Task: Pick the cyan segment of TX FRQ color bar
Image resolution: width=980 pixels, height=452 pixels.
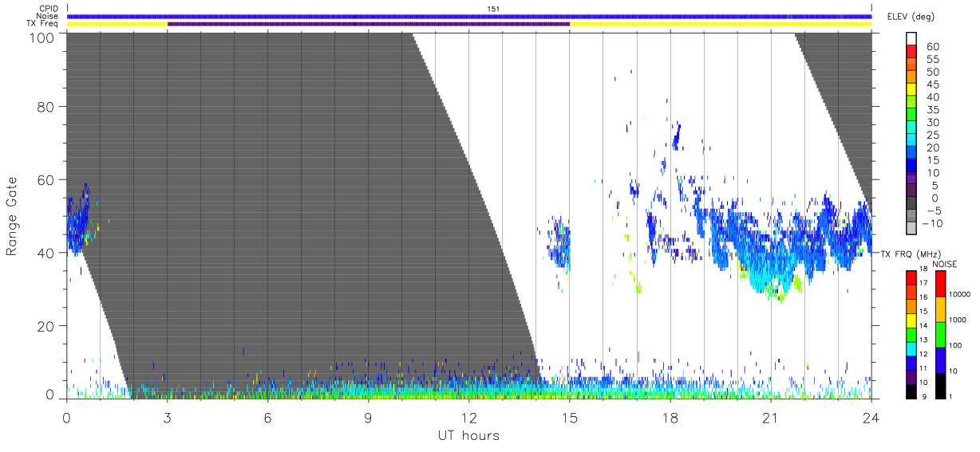Action: pos(912,348)
